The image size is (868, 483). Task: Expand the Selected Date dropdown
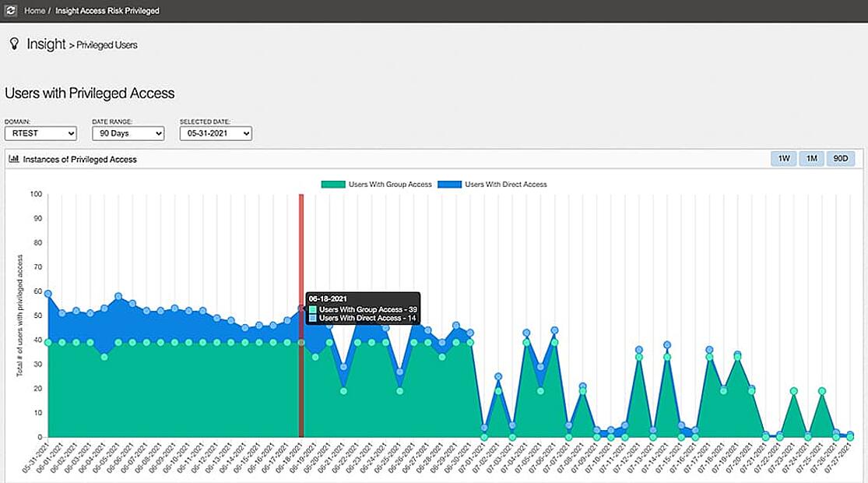(216, 133)
